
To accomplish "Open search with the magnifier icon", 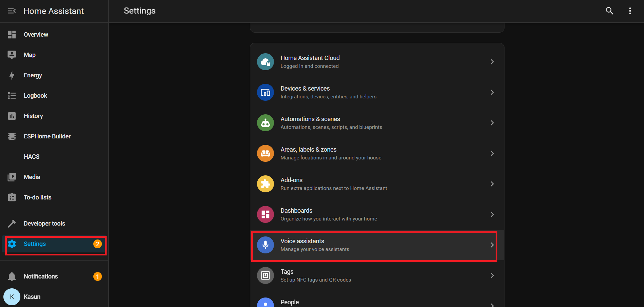I will coord(609,11).
